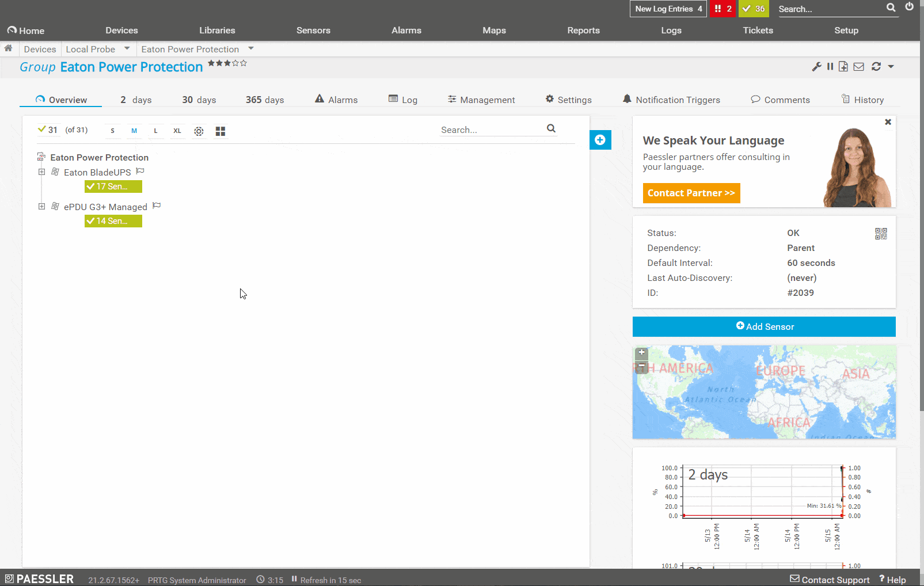The height and width of the screenshot is (586, 924).
Task: Switch to the 2 days tab
Action: click(x=136, y=100)
